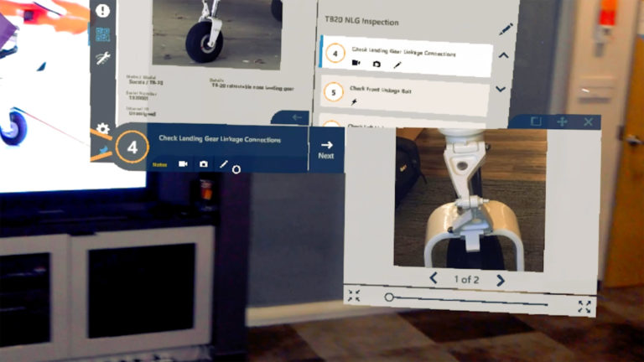This screenshot has height=362, width=644.
Task: Move down the step list with down chevron
Action: click(501, 89)
